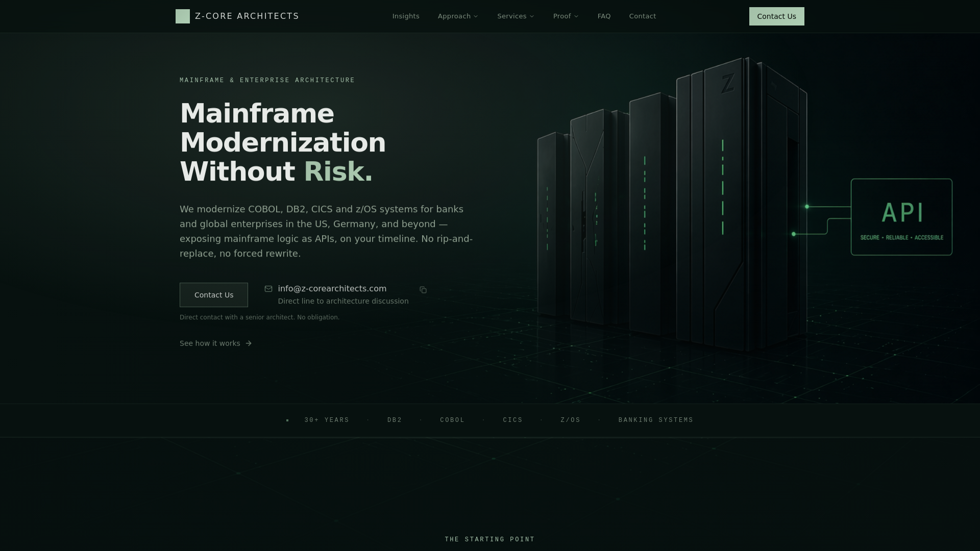This screenshot has width=980, height=551.
Task: Click Direct contact with a senior architect note
Action: pos(259,317)
